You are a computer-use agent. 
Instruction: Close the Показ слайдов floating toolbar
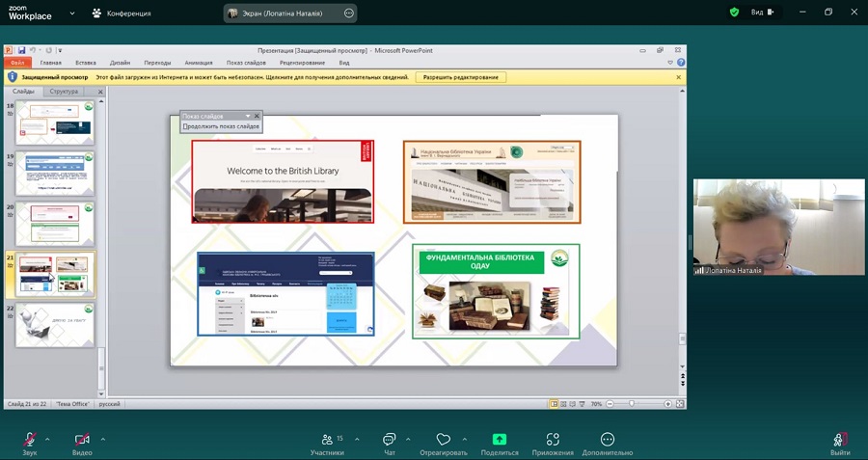pyautogui.click(x=257, y=117)
